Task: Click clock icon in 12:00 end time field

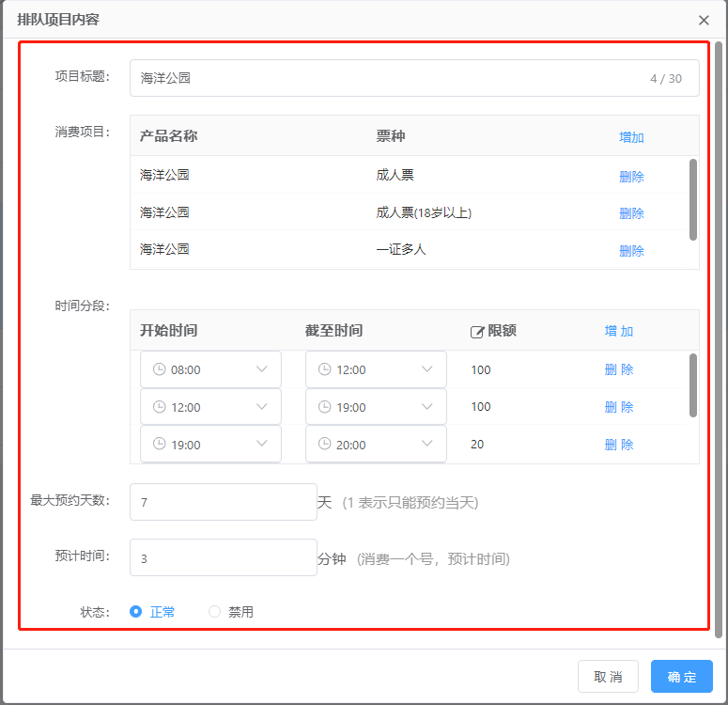Action: point(325,369)
